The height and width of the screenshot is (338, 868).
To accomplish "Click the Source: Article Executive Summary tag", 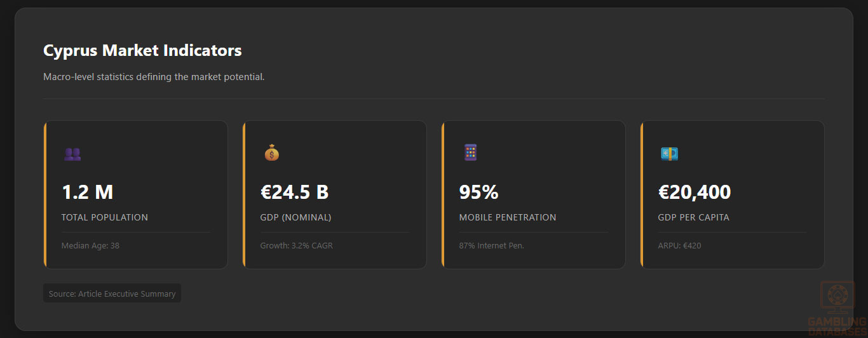I will [112, 294].
